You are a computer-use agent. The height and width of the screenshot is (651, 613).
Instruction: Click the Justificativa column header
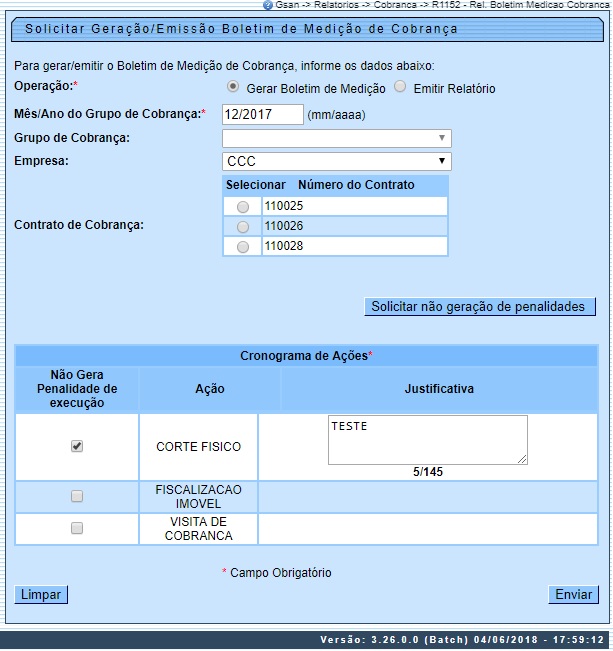438,389
